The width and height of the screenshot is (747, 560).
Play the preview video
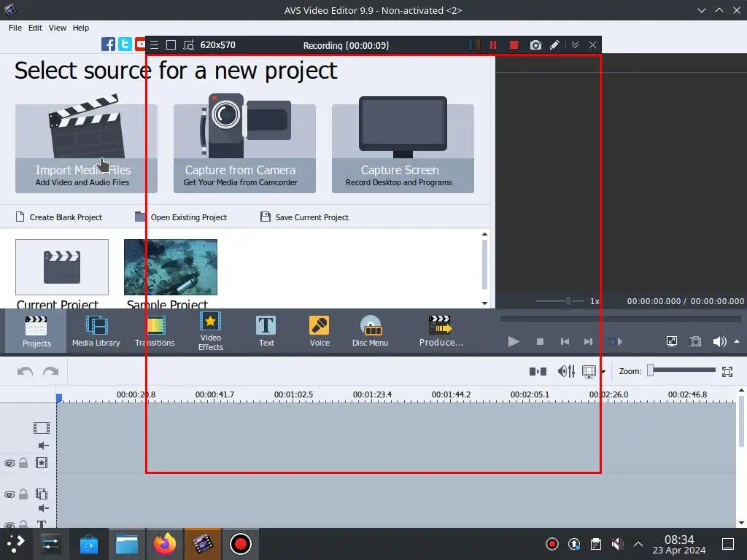(x=514, y=341)
